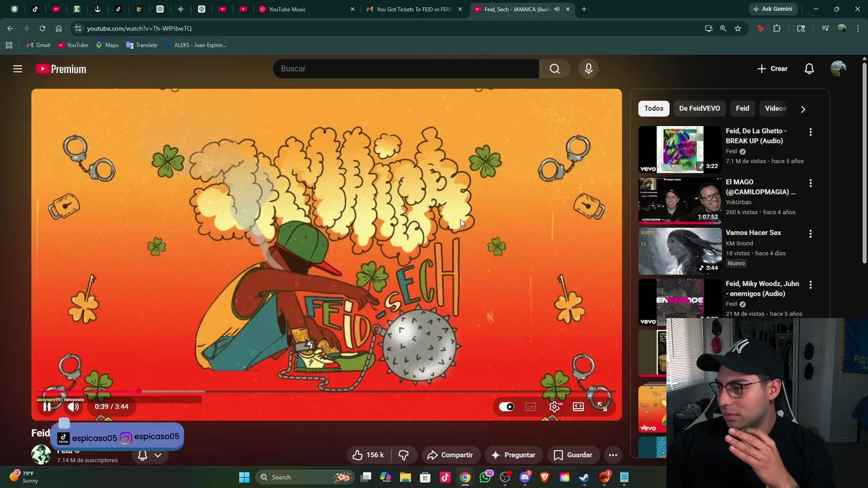Open options for enemigos (Audio)

click(x=810, y=285)
